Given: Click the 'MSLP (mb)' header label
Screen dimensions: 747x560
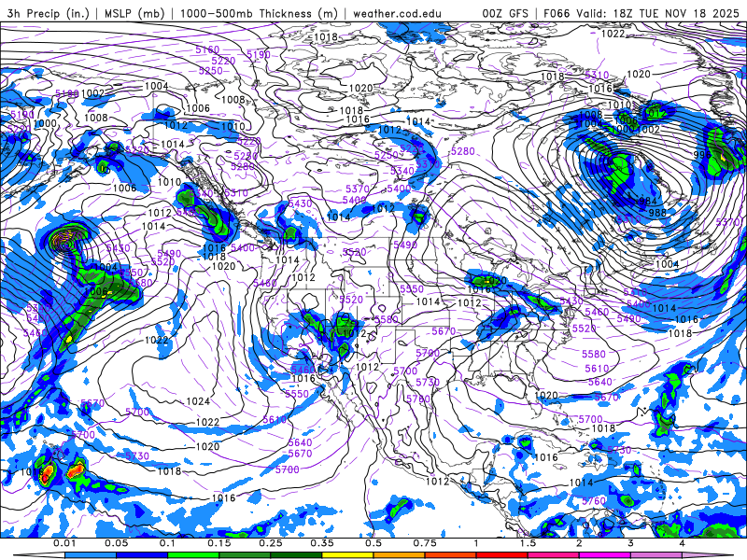Looking at the screenshot, I should point(134,13).
